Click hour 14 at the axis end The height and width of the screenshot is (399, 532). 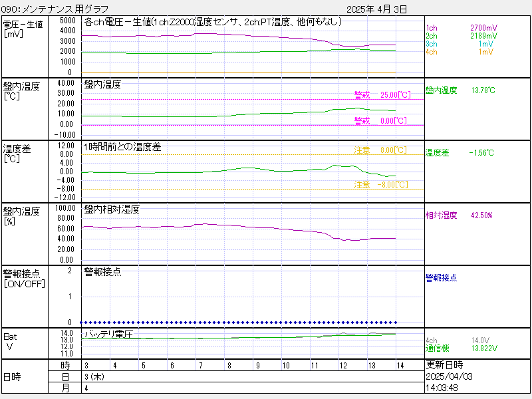pyautogui.click(x=399, y=366)
